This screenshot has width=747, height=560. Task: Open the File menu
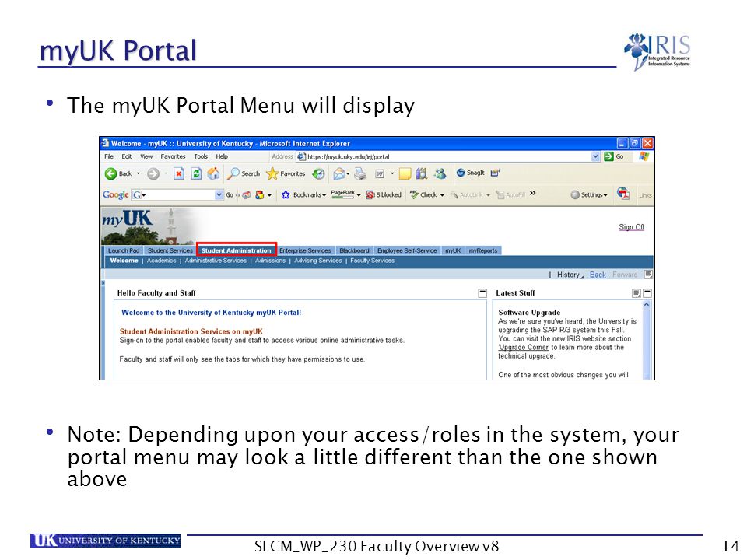(x=109, y=156)
